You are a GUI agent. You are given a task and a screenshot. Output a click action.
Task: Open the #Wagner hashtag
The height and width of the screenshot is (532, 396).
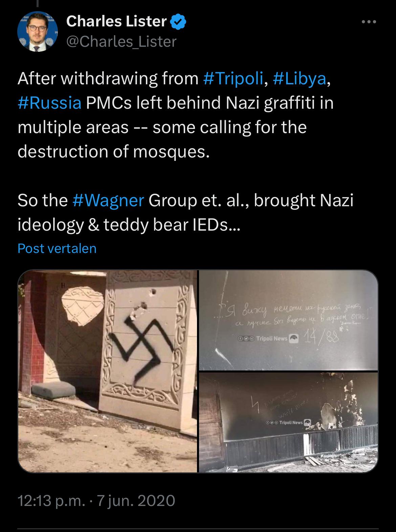point(108,200)
